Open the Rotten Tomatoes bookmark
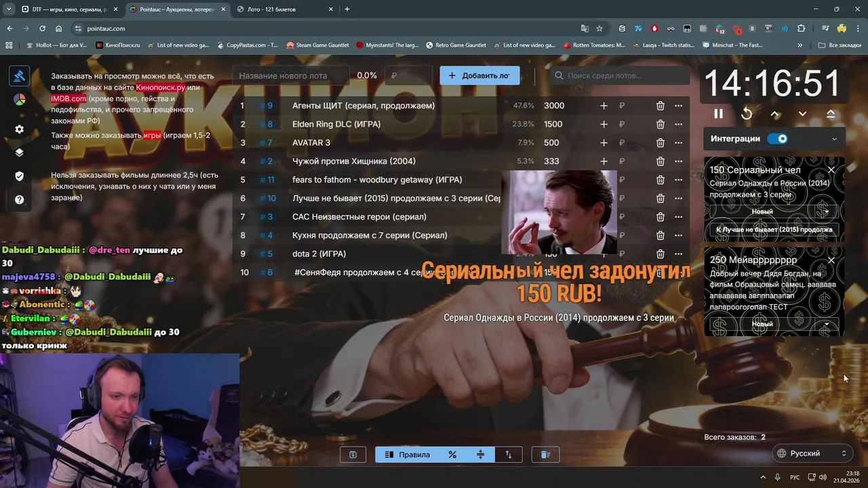 (x=594, y=45)
